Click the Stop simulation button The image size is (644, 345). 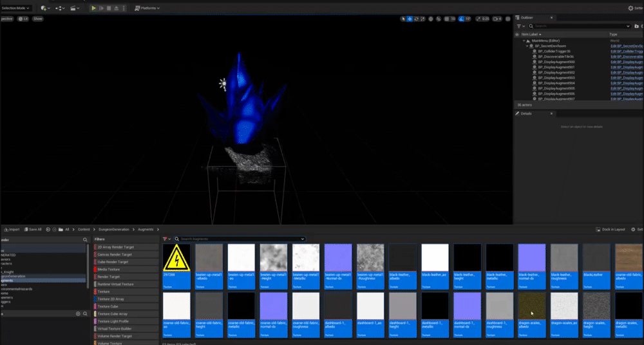point(109,8)
